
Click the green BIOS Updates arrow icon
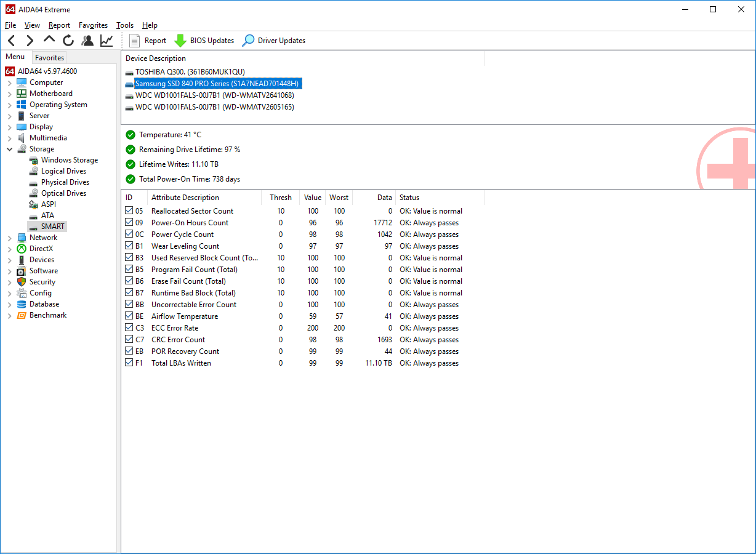[180, 41]
